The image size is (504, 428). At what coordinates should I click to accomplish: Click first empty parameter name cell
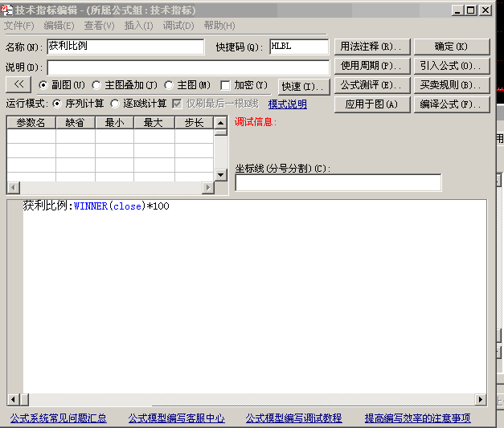click(31, 137)
